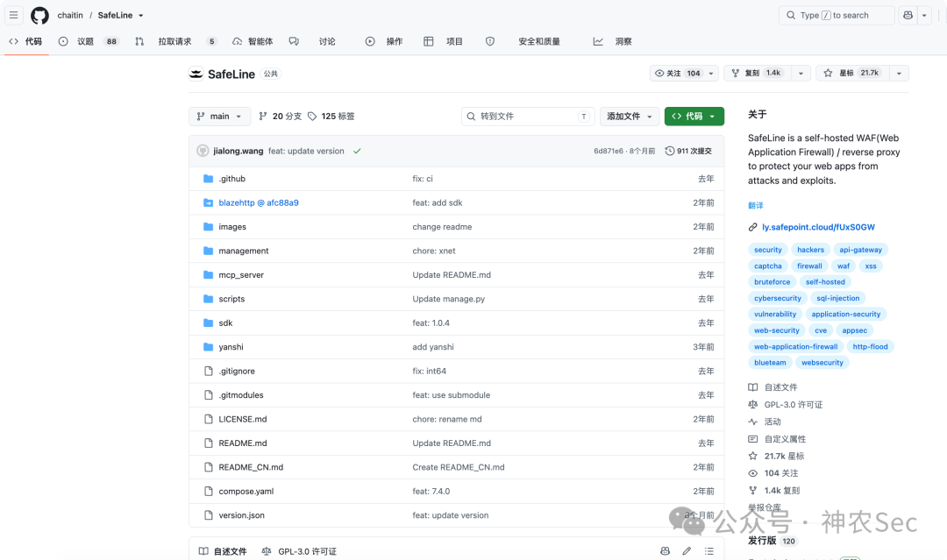This screenshot has width=947, height=560.
Task: Open jialong.wang commit author link
Action: pyautogui.click(x=238, y=151)
